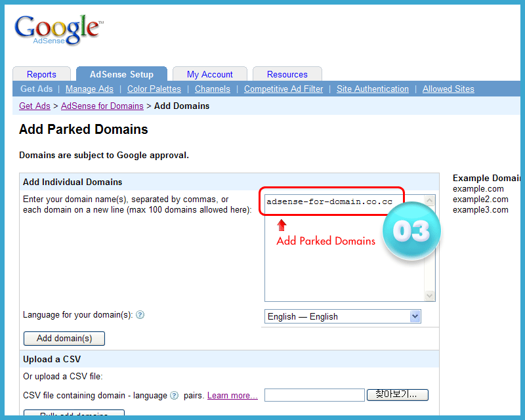The width and height of the screenshot is (525, 420).
Task: Click AdSense for Domains breadcrumb
Action: click(x=102, y=106)
